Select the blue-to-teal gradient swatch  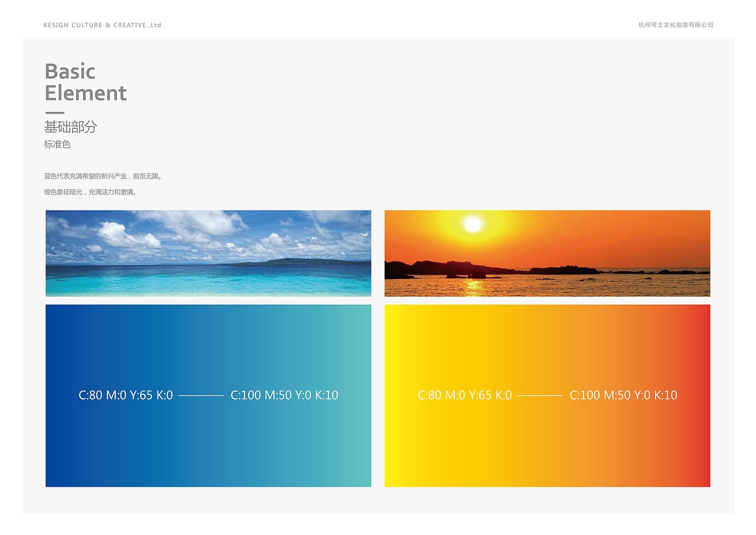pyautogui.click(x=208, y=395)
